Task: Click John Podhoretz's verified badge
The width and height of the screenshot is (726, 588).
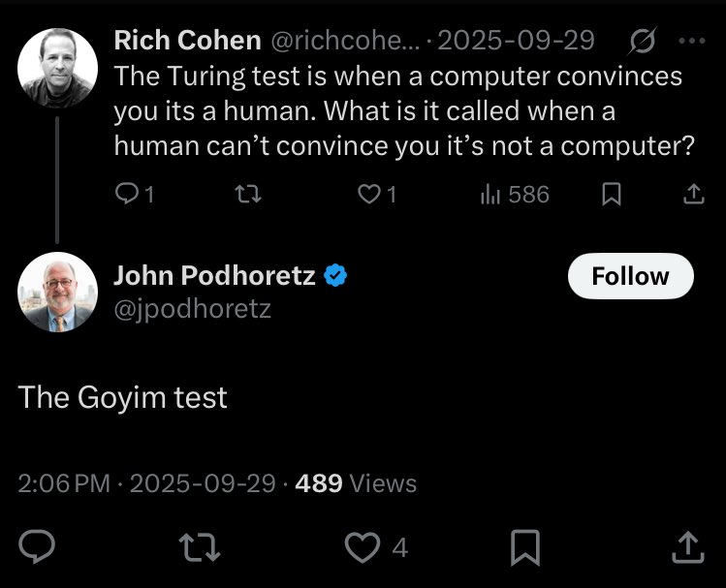Action: (x=335, y=276)
